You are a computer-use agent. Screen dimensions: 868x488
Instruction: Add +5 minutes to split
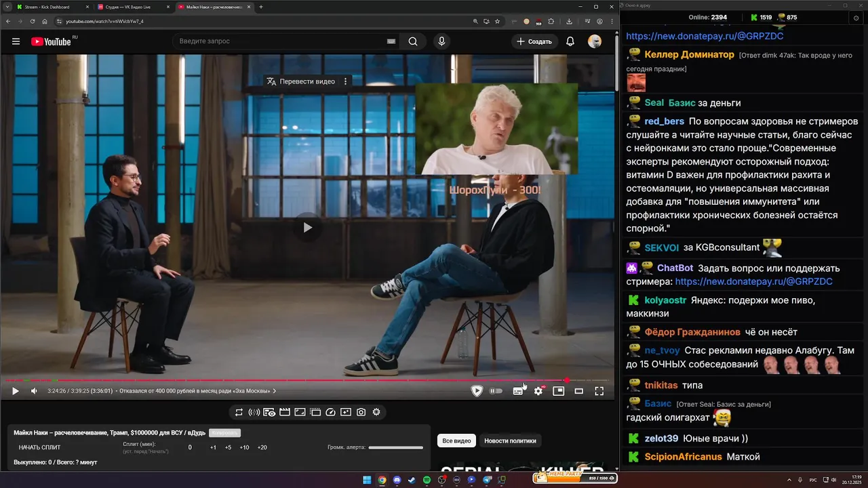point(228,447)
